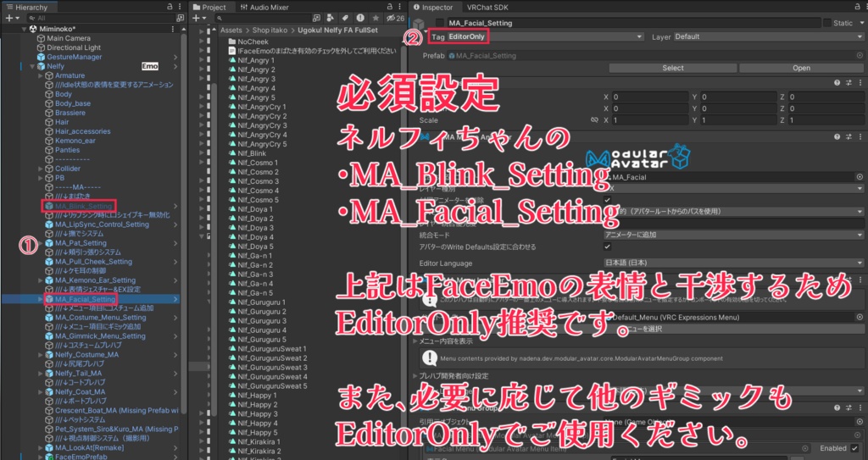The width and height of the screenshot is (868, 460).
Task: Toggle hidden packages visibility showing 26
Action: coord(395,19)
